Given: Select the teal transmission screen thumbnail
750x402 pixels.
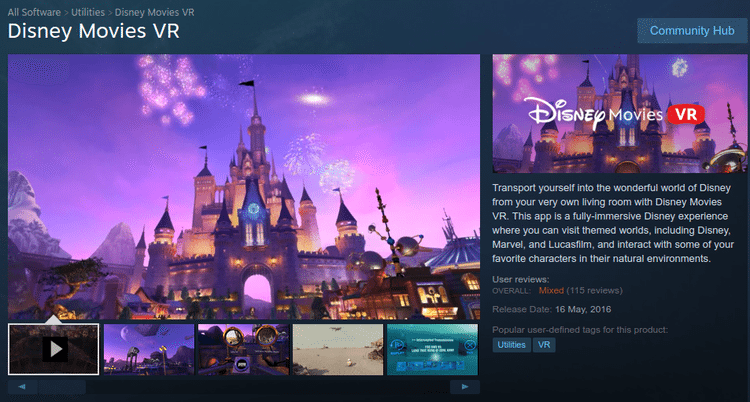Looking at the screenshot, I should click(x=432, y=349).
